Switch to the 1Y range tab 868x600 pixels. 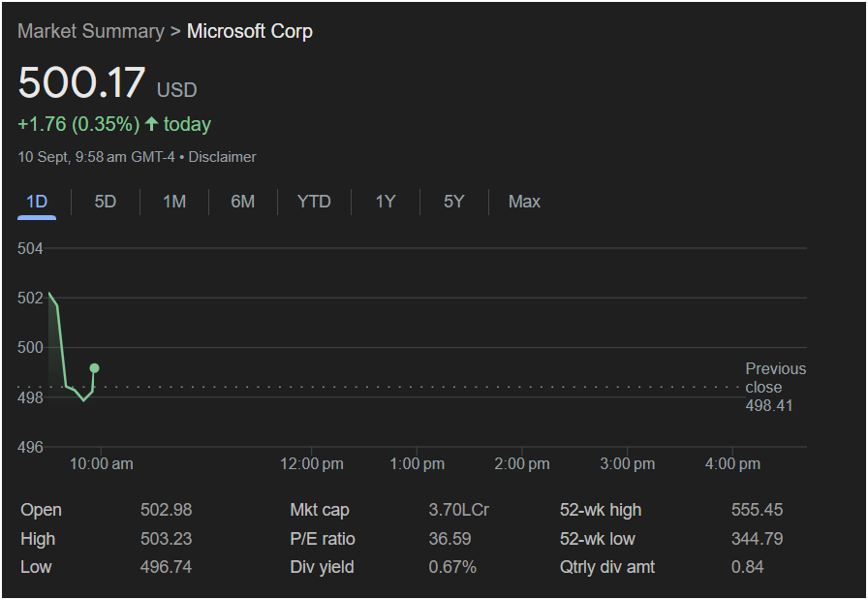(x=386, y=202)
